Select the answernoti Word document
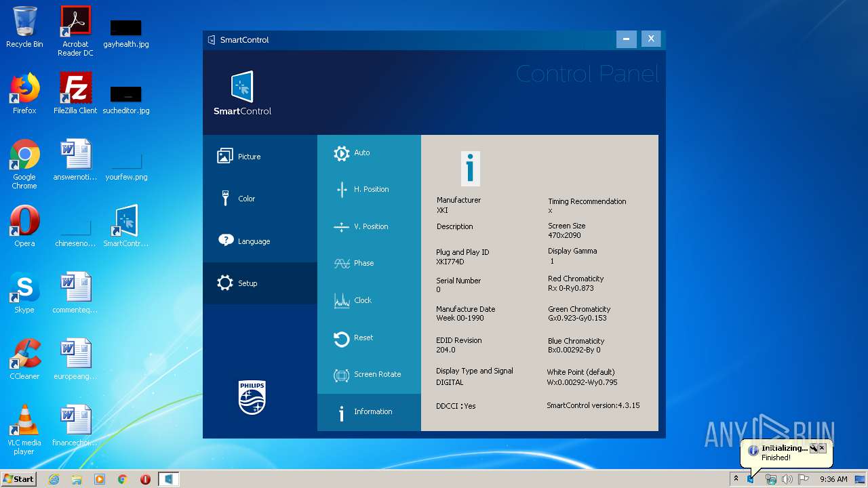868x488 pixels. [x=75, y=160]
